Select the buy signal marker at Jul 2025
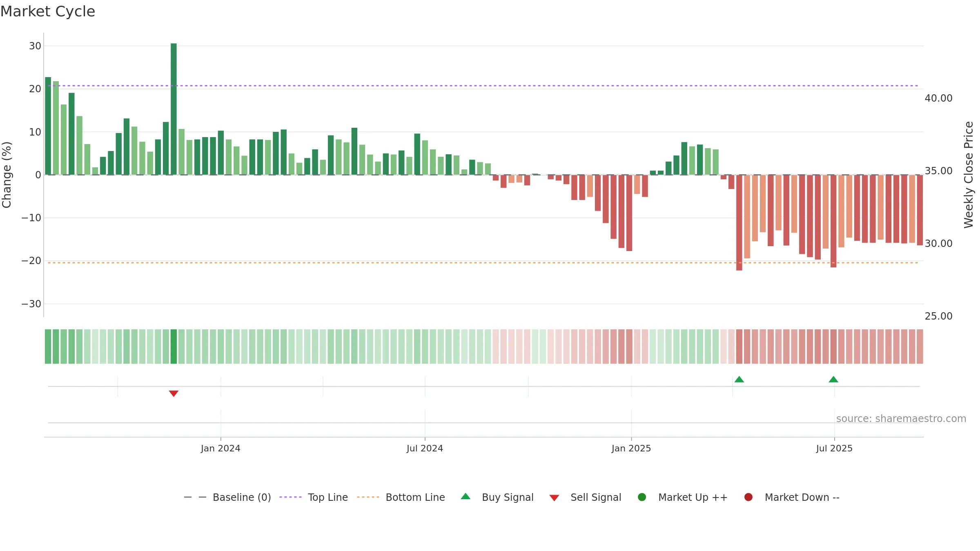Image resolution: width=980 pixels, height=551 pixels. pos(833,380)
